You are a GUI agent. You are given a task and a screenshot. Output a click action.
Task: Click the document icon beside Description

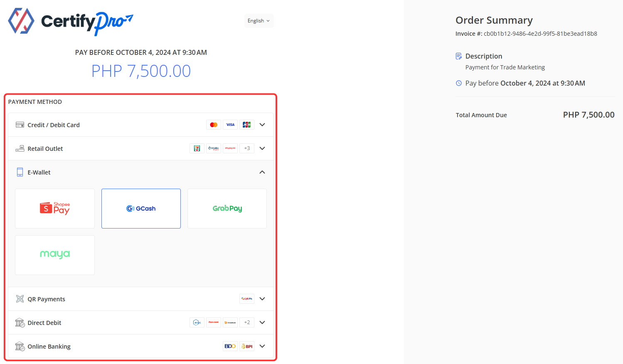(x=459, y=56)
